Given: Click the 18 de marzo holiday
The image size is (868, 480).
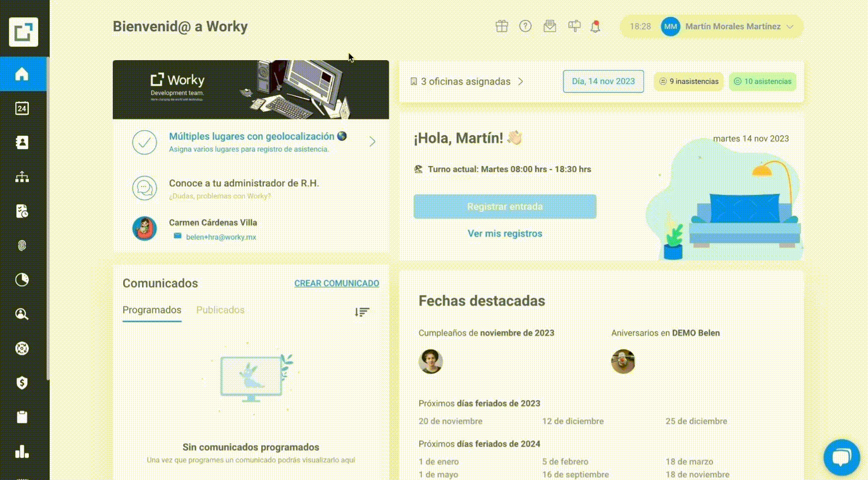Looking at the screenshot, I should (x=689, y=462).
